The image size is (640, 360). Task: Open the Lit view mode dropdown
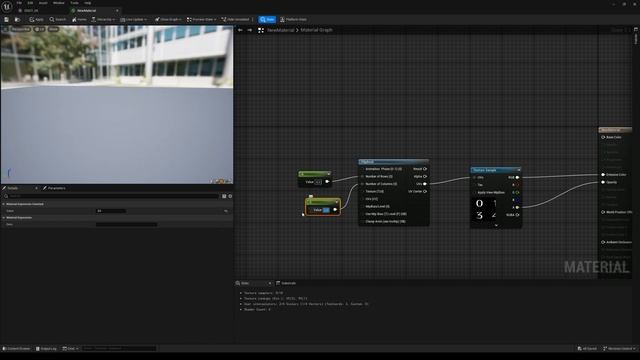pos(40,29)
